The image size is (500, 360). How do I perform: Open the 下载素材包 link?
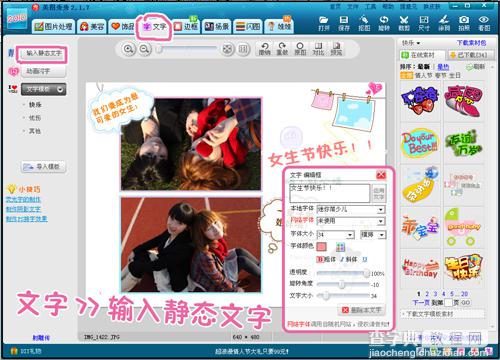pos(471,43)
